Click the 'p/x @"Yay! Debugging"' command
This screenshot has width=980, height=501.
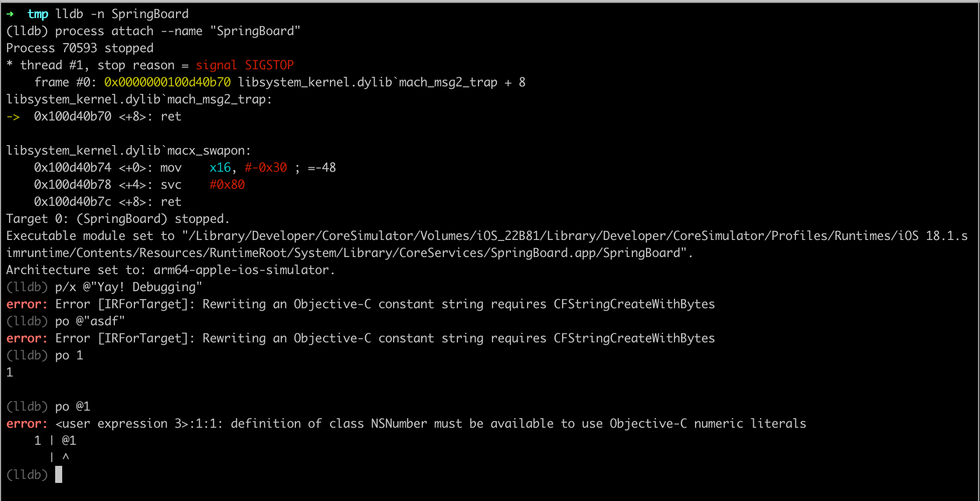tap(129, 287)
